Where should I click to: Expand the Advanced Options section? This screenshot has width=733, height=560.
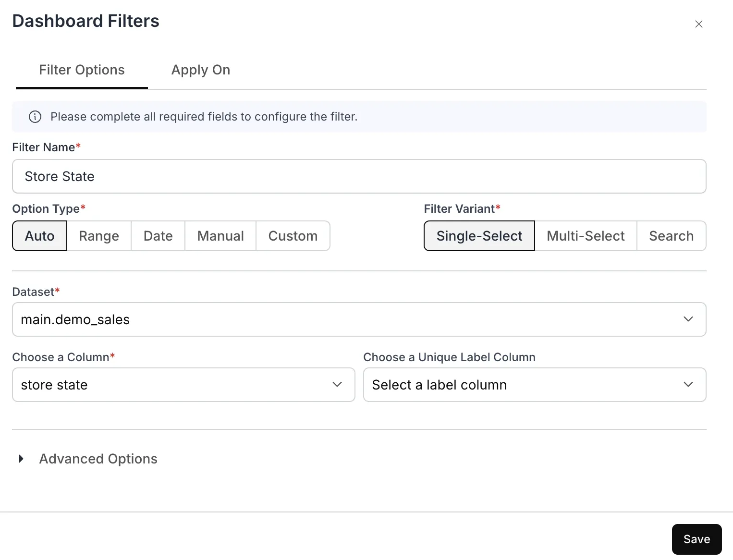coord(88,459)
